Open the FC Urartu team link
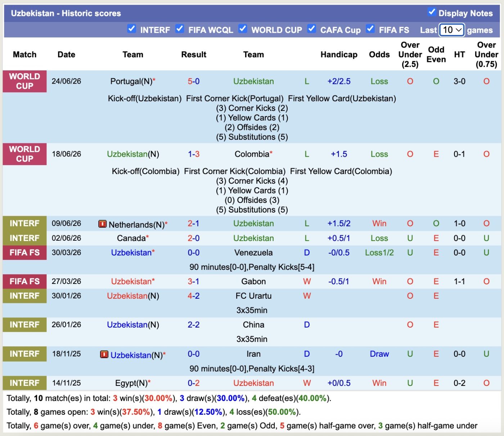This screenshot has width=504, height=436. point(253,296)
